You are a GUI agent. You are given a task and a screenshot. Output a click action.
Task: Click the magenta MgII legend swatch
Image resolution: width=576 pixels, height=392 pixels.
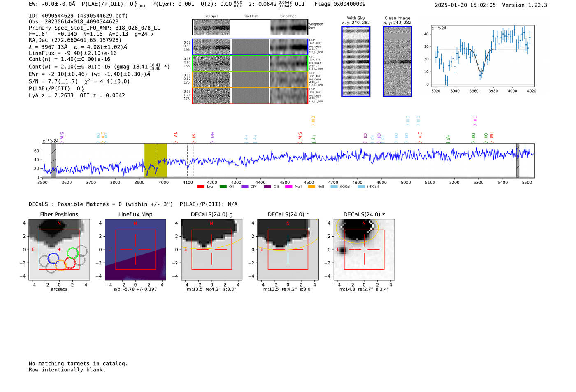tap(288, 187)
